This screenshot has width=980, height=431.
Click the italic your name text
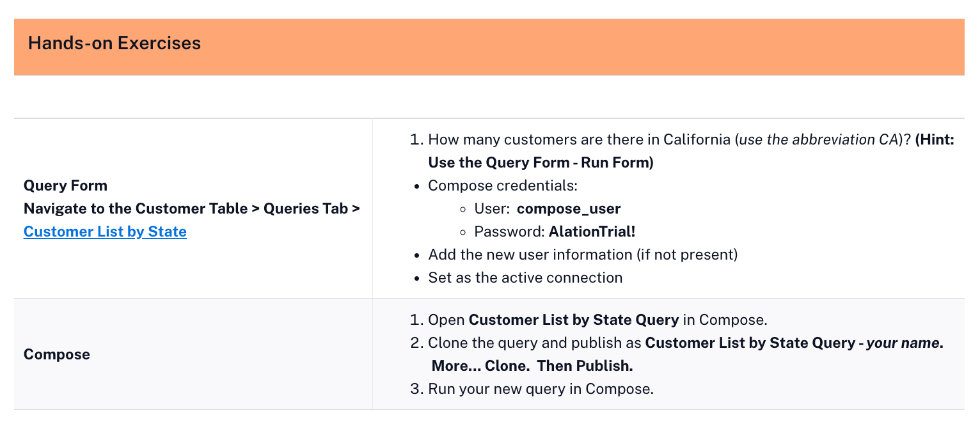click(x=903, y=343)
